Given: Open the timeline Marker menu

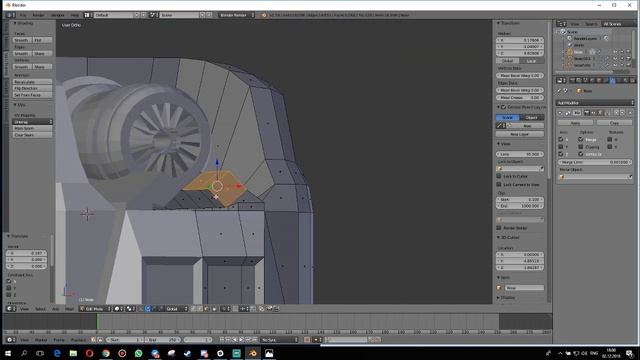Looking at the screenshot, I should pos(41,340).
